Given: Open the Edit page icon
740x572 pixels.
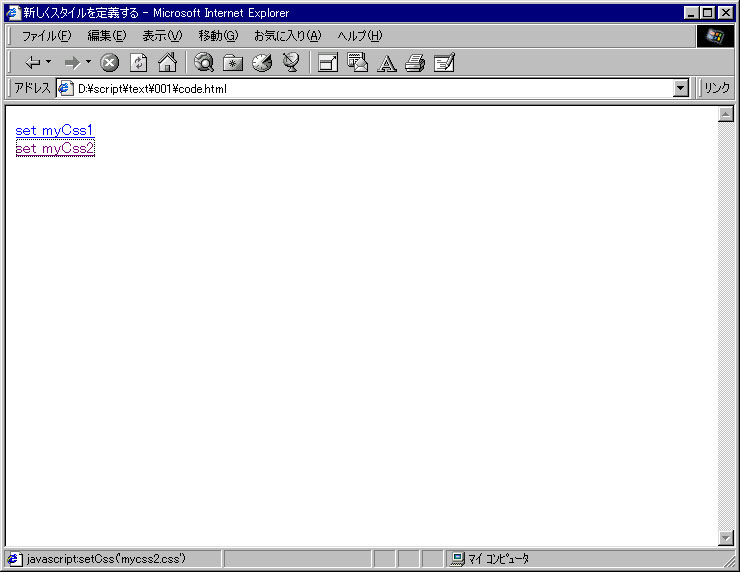Looking at the screenshot, I should (x=444, y=62).
